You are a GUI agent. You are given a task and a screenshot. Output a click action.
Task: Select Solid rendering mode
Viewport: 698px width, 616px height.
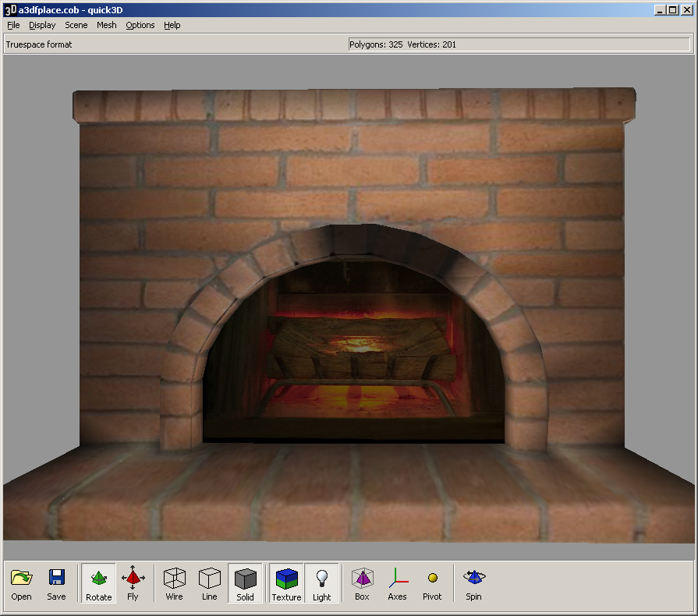(246, 583)
